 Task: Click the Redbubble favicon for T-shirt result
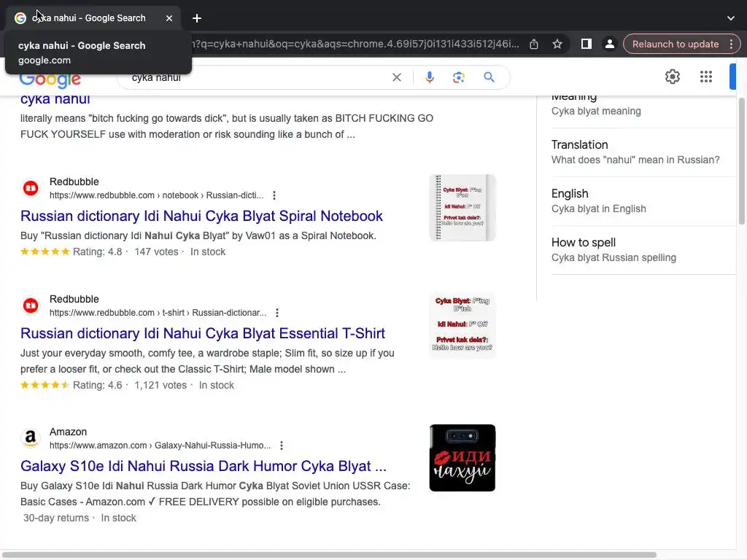31,306
